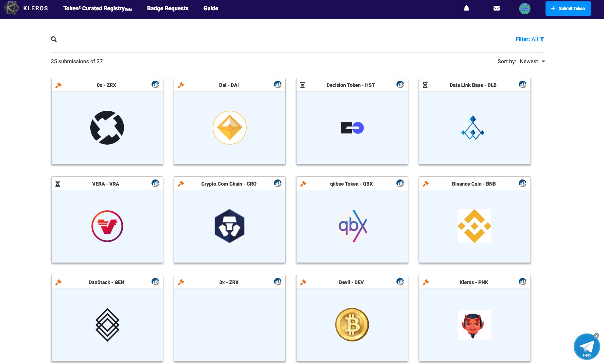The width and height of the screenshot is (604, 364).
Task: Click the badge icon on VERA - VRA
Action: coord(155,183)
